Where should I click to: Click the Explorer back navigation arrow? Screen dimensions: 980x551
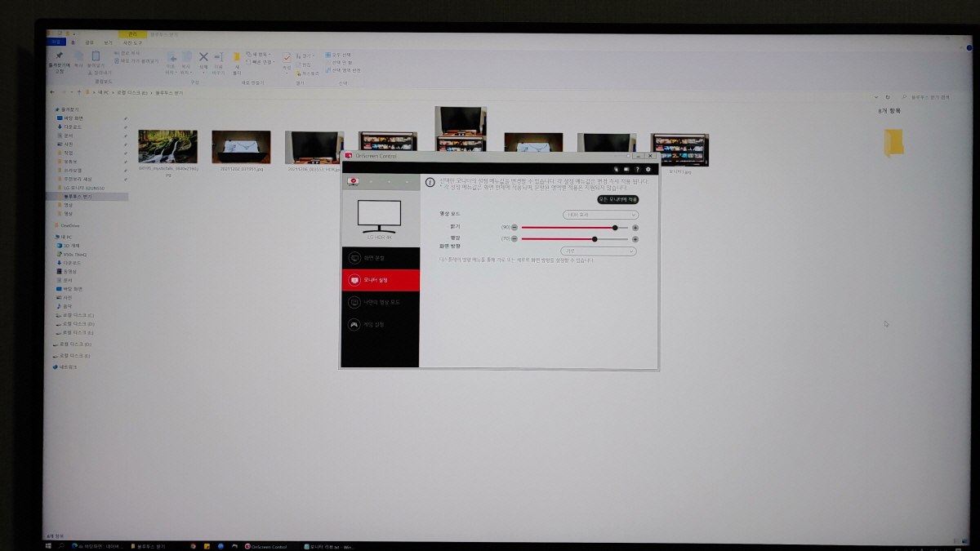point(54,93)
